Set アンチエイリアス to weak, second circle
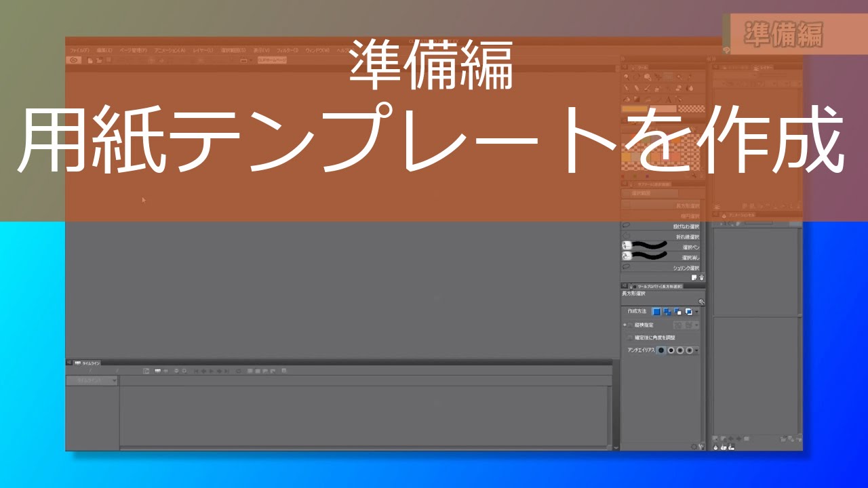The width and height of the screenshot is (868, 488). 671,350
